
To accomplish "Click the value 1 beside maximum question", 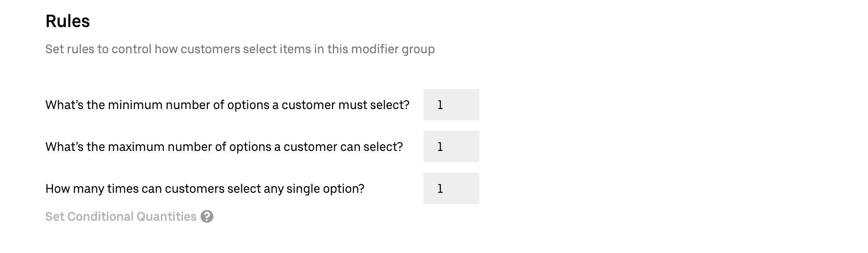I will tap(451, 147).
